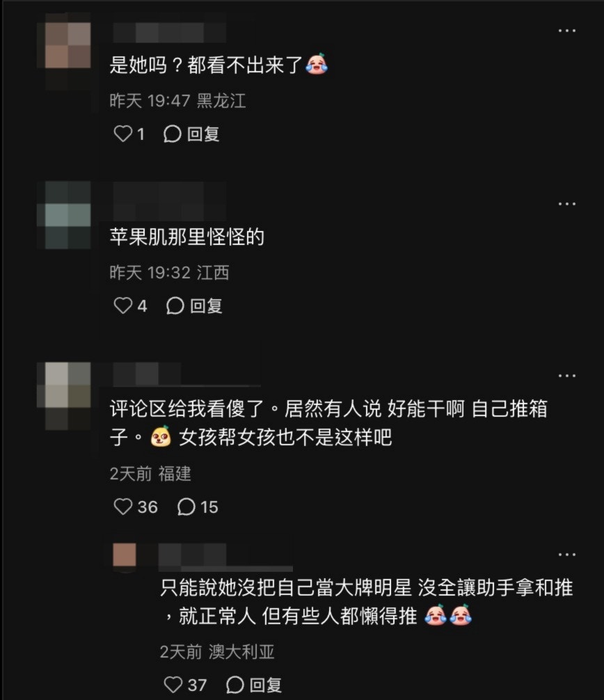The height and width of the screenshot is (700, 604).
Task: Click 回复 under the Australia reply
Action: pyautogui.click(x=266, y=685)
